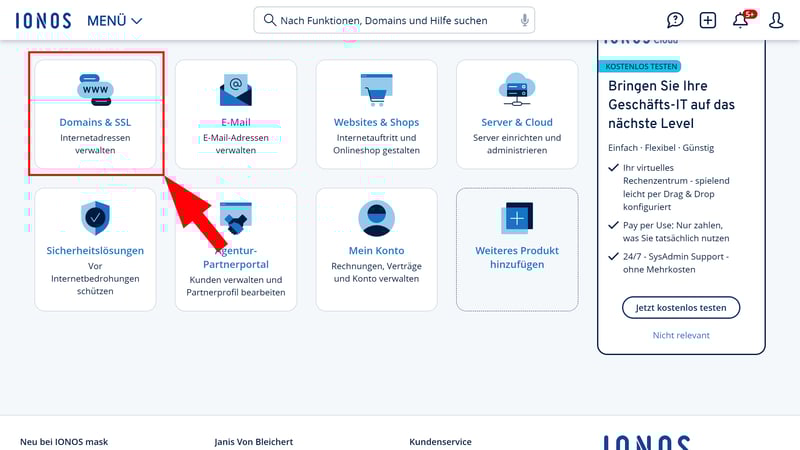The image size is (800, 450).
Task: Click the microphone voice search icon
Action: [x=524, y=20]
